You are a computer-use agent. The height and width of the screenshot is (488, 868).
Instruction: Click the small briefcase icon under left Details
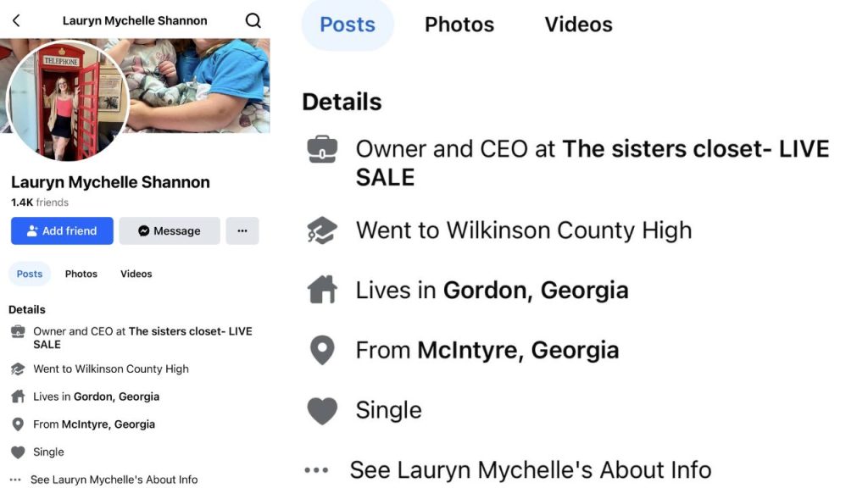coord(17,332)
